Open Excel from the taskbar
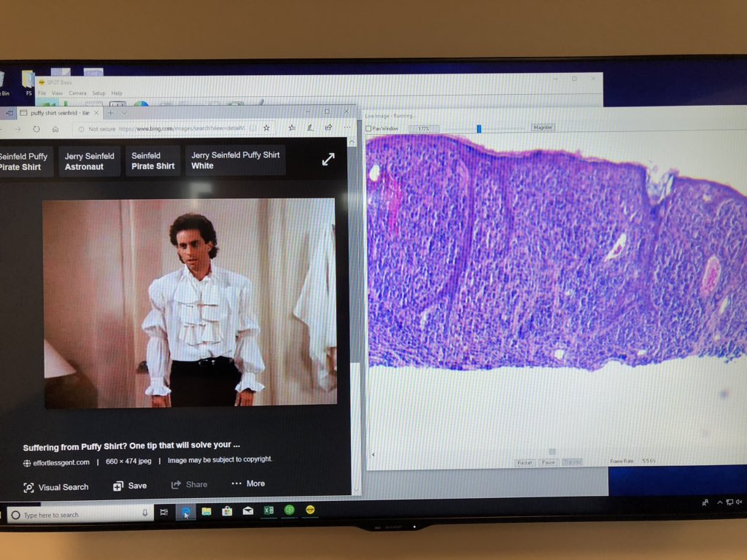The width and height of the screenshot is (747, 560). coord(268,510)
